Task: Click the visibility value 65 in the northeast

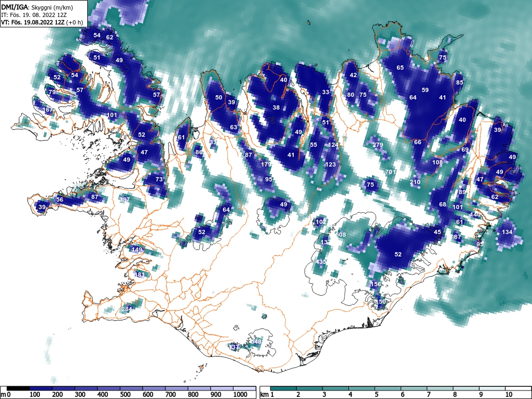Action: coord(400,68)
